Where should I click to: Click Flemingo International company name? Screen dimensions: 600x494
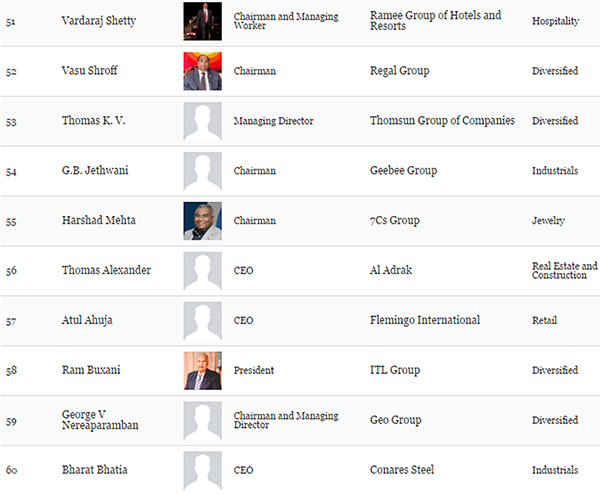click(425, 320)
